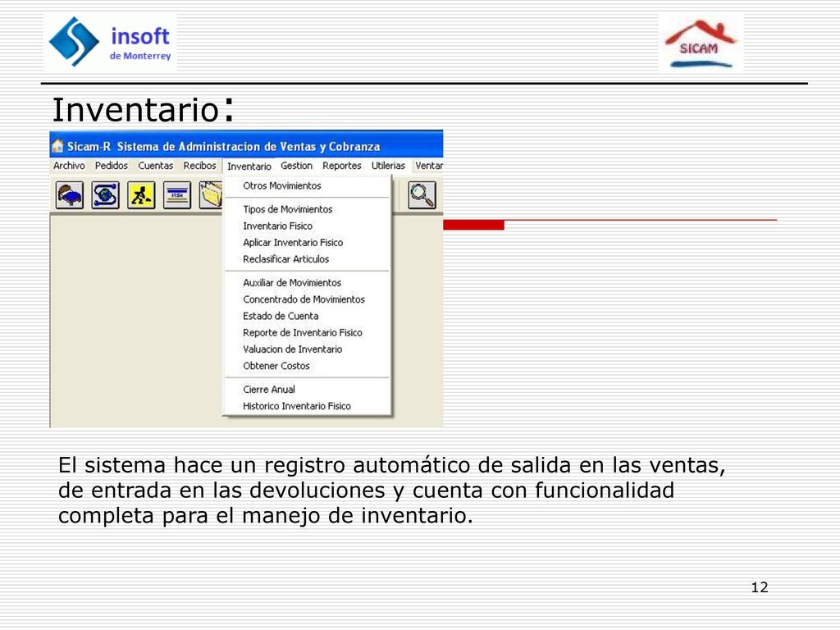
Task: Click slide number 12
Action: pos(760,587)
